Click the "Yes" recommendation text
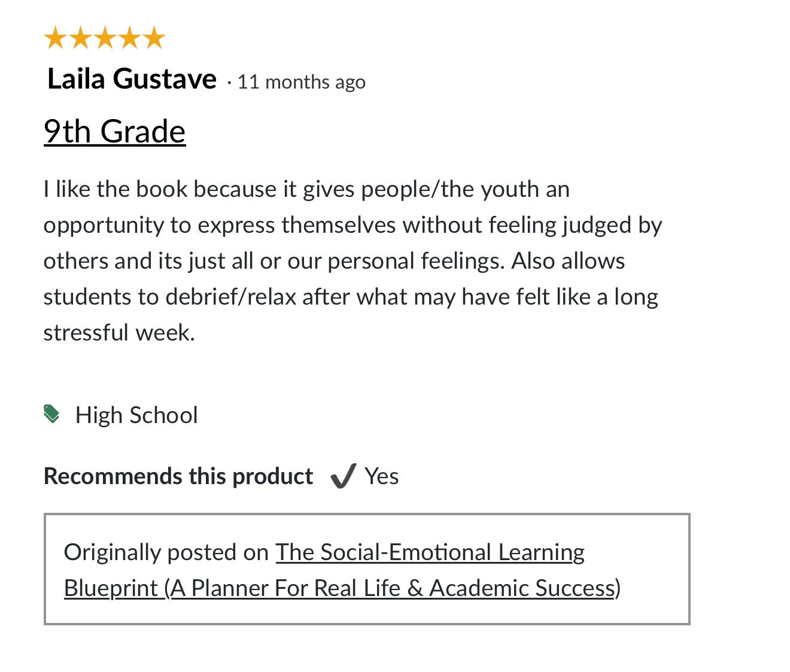 (x=382, y=476)
